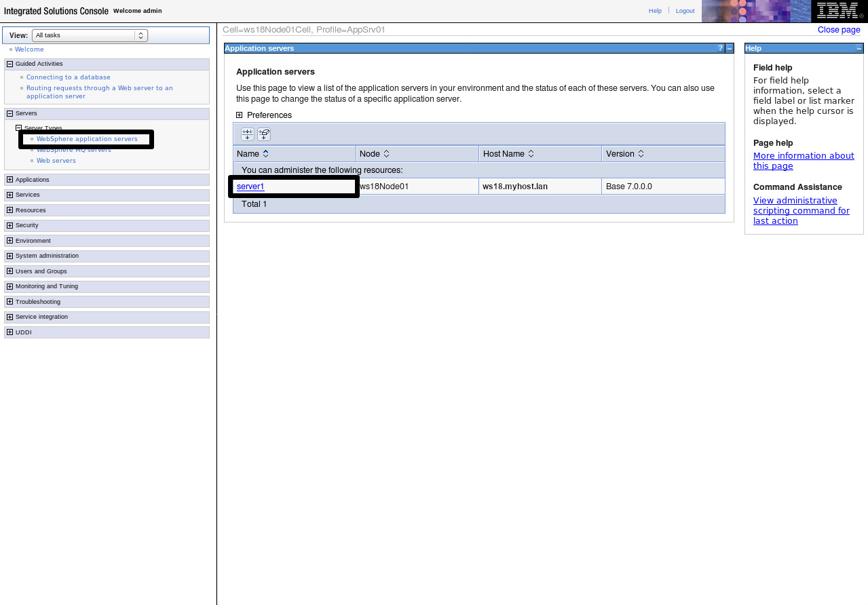Expand the Resources section
The image size is (868, 605).
click(10, 210)
